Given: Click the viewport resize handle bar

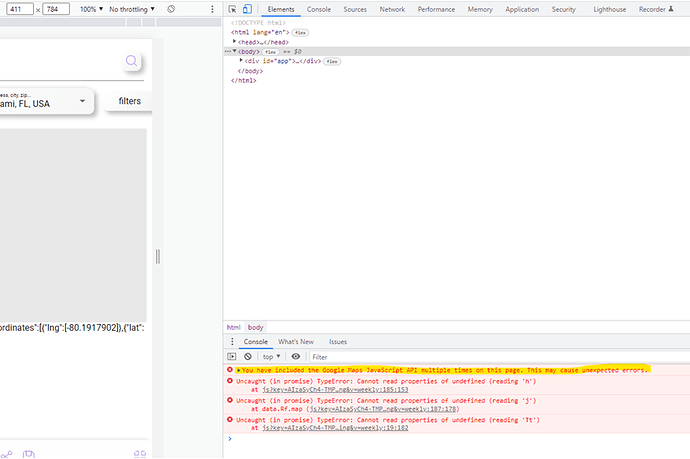Looking at the screenshot, I should [x=158, y=256].
